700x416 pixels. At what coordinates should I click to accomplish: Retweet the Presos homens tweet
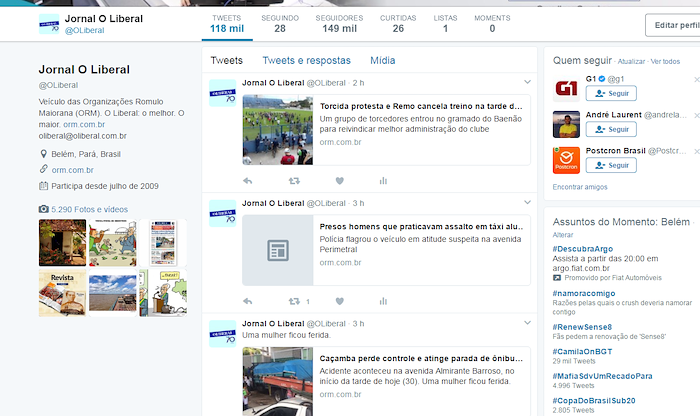coord(294,301)
